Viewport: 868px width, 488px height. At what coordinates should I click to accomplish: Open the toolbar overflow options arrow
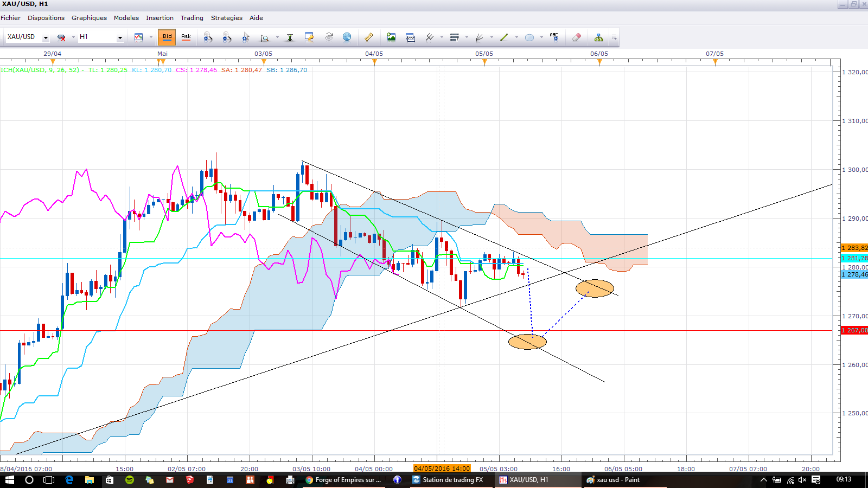pyautogui.click(x=614, y=37)
